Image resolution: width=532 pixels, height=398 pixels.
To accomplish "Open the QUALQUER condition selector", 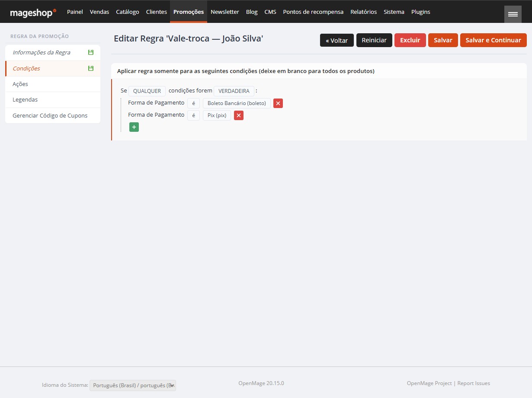I will (x=147, y=91).
